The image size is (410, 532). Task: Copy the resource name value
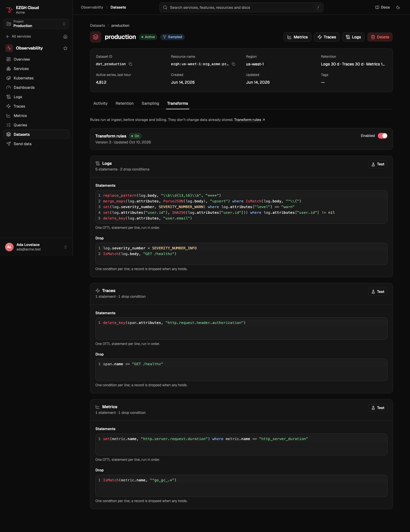pos(233,64)
